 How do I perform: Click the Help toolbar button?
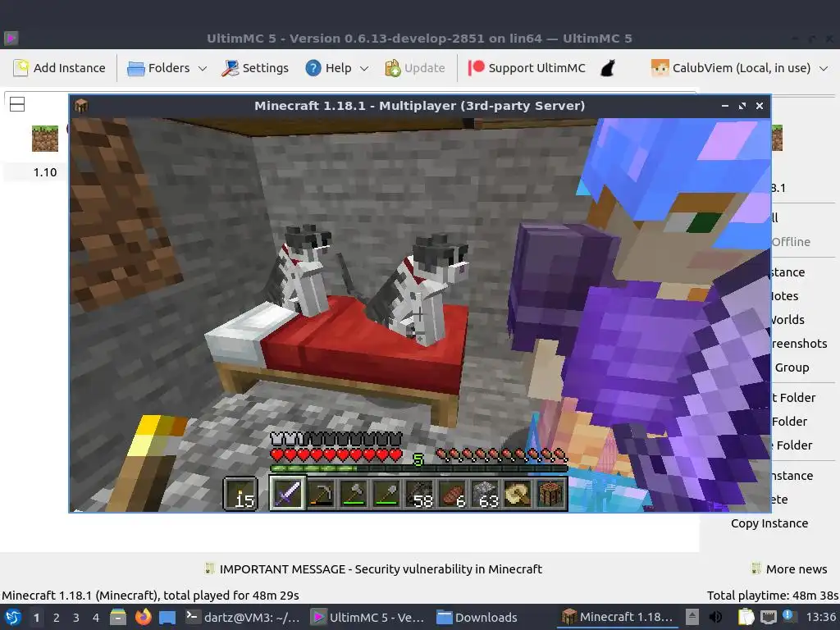point(328,68)
